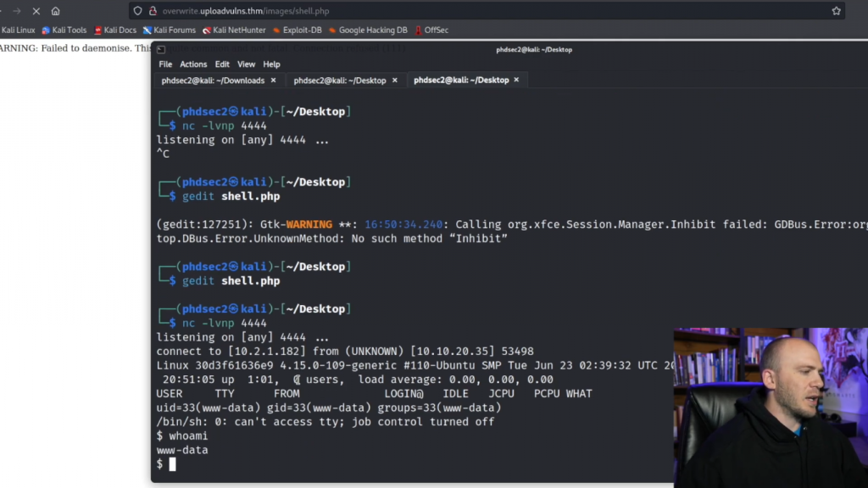The image size is (868, 488).
Task: Close the active ~/Desktop terminal tab
Action: click(x=516, y=80)
